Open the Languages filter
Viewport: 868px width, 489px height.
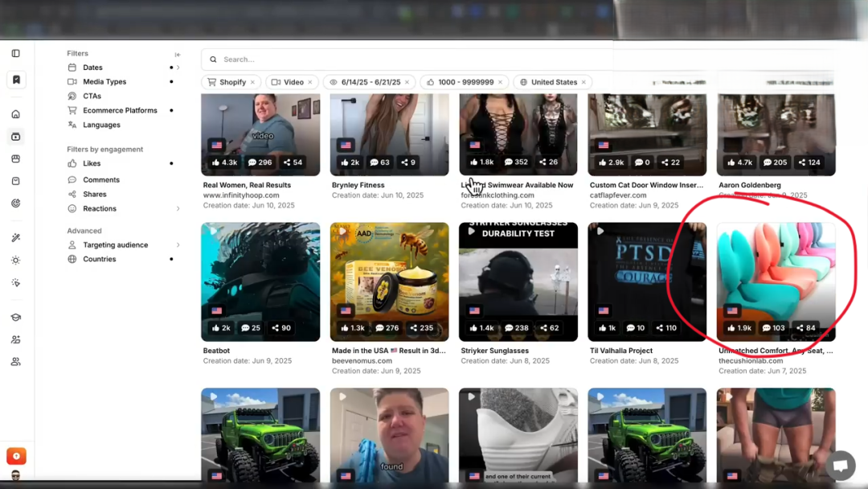click(101, 125)
